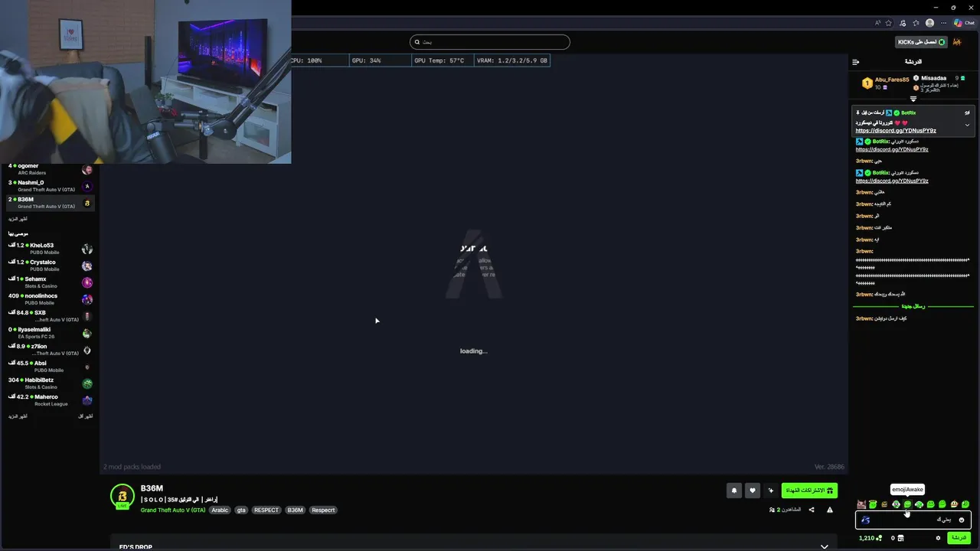Screen dimensions: 980x551
Task: Open KheLo53 recommended channel
Action: click(50, 249)
